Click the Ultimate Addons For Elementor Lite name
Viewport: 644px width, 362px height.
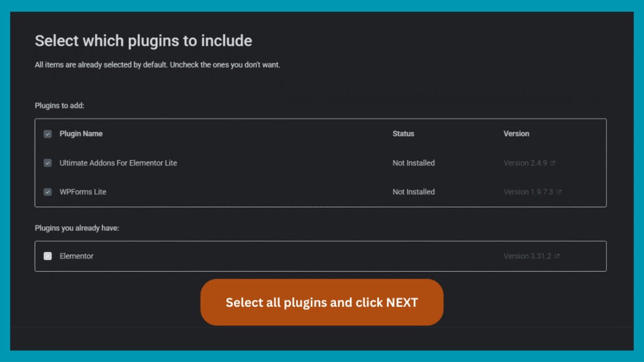pos(118,163)
